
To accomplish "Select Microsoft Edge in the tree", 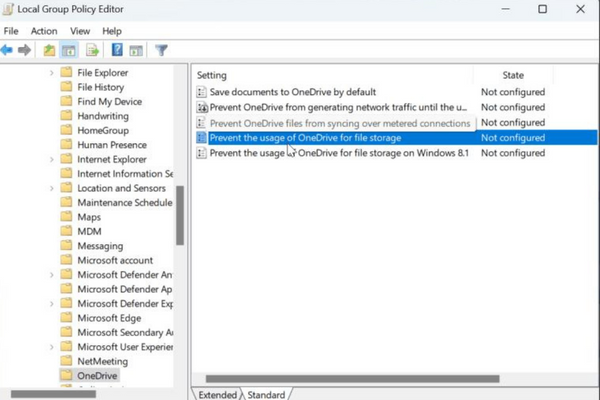I will click(x=109, y=318).
